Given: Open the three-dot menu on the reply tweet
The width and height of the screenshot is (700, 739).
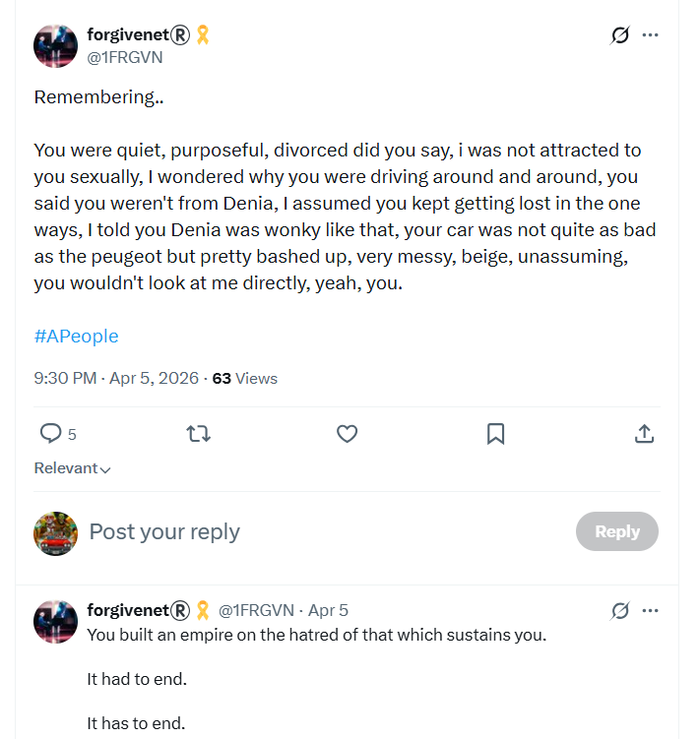Looking at the screenshot, I should (650, 611).
